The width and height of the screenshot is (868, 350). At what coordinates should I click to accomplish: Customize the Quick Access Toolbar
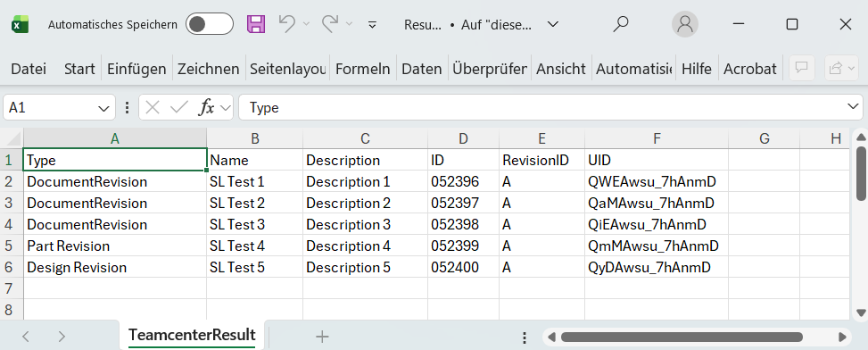373,24
